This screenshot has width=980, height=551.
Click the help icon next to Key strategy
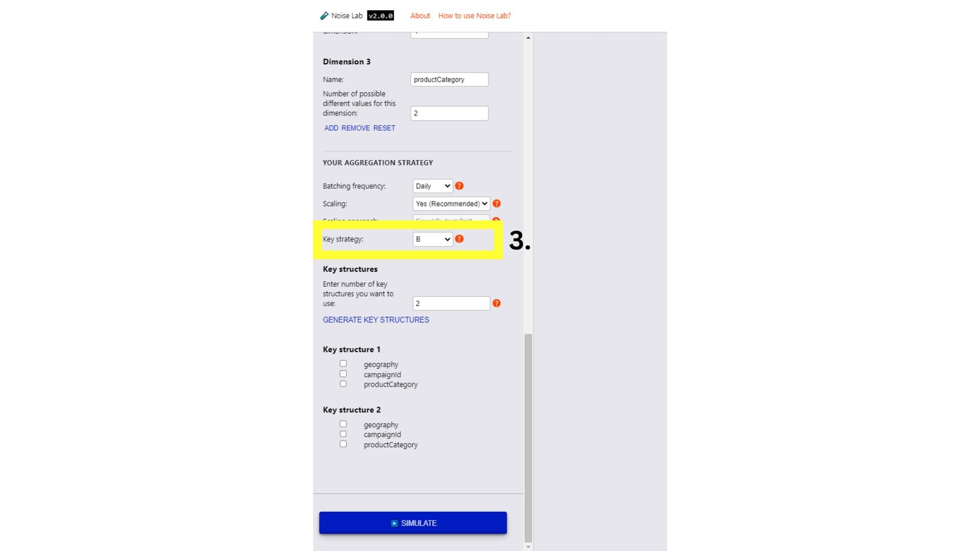(460, 239)
